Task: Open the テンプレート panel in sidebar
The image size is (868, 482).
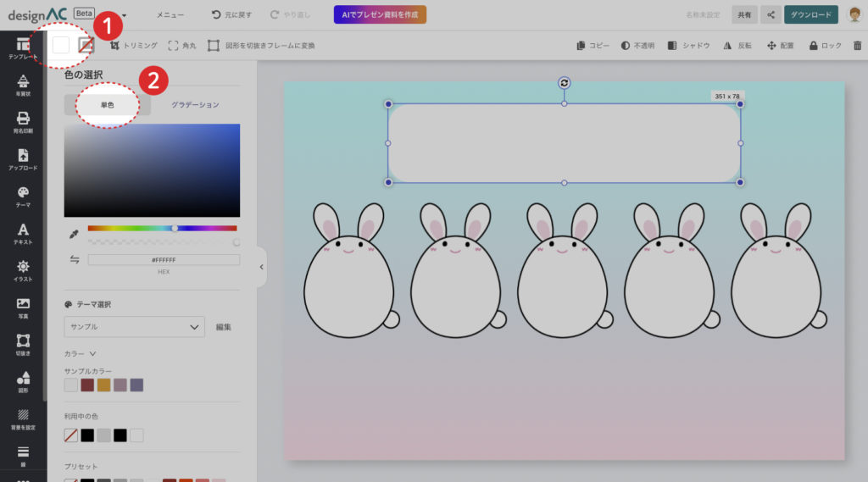Action: [23, 48]
